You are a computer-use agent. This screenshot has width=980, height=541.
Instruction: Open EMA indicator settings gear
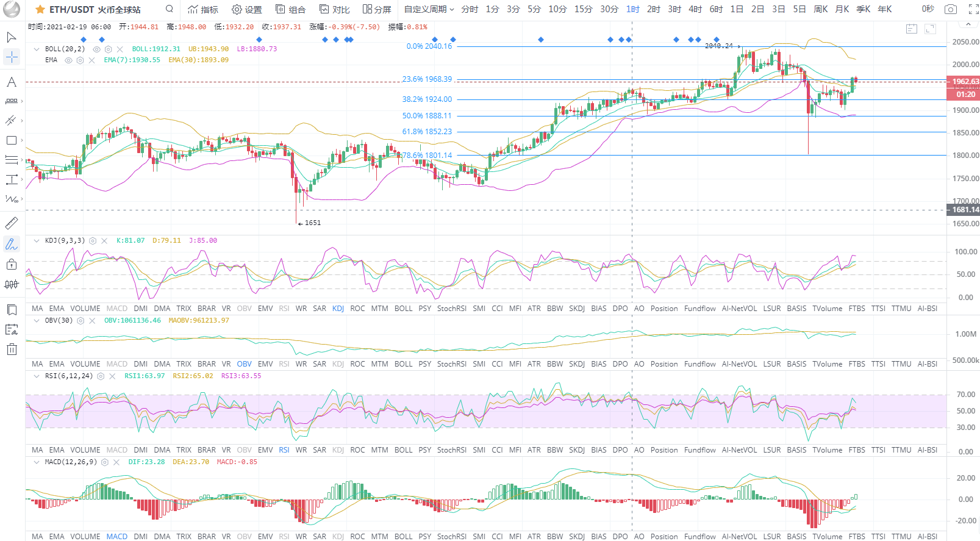point(80,60)
